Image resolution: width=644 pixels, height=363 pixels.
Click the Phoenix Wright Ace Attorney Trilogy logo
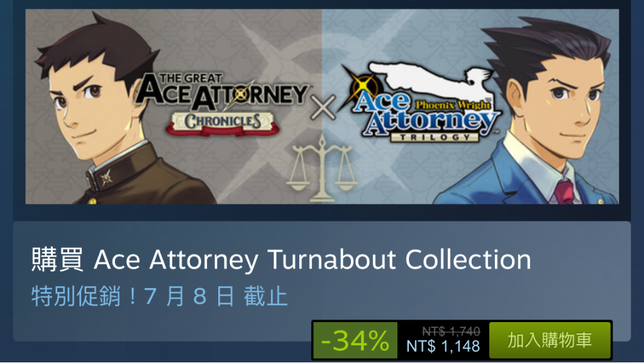422,103
